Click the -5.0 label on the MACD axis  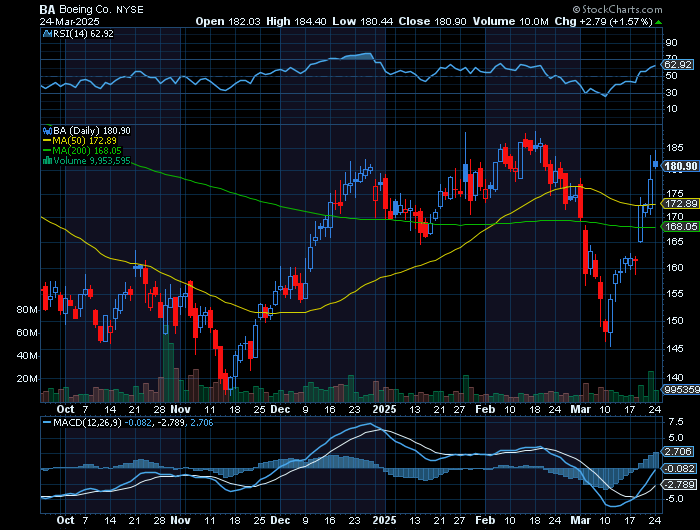click(x=674, y=498)
